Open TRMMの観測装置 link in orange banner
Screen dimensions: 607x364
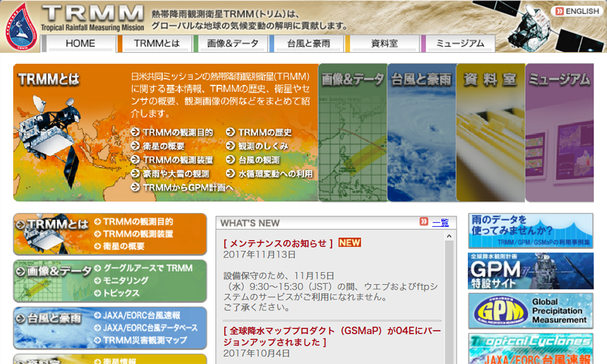point(178,160)
